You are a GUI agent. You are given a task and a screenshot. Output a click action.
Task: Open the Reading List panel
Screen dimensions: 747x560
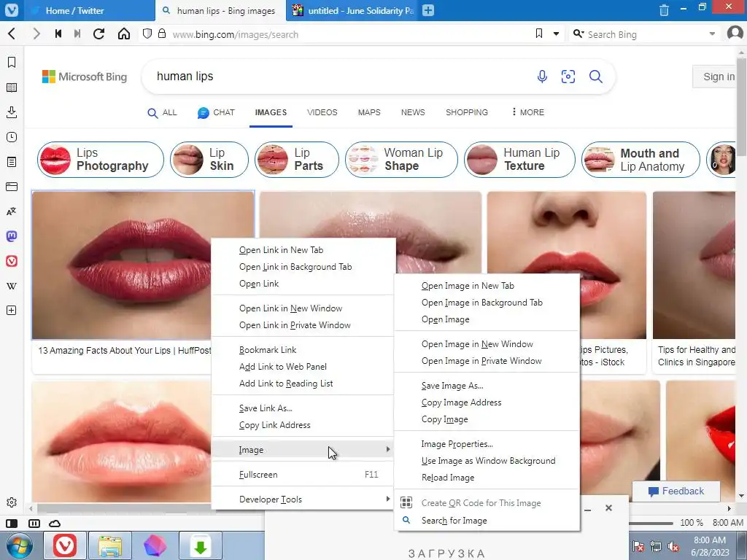12,87
